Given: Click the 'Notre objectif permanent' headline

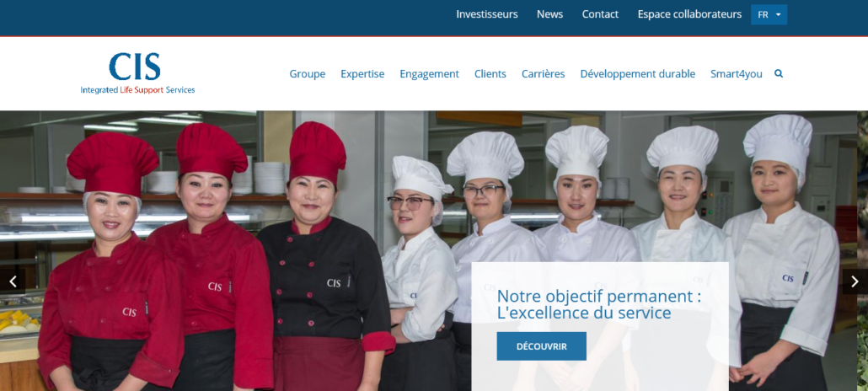Looking at the screenshot, I should [599, 304].
